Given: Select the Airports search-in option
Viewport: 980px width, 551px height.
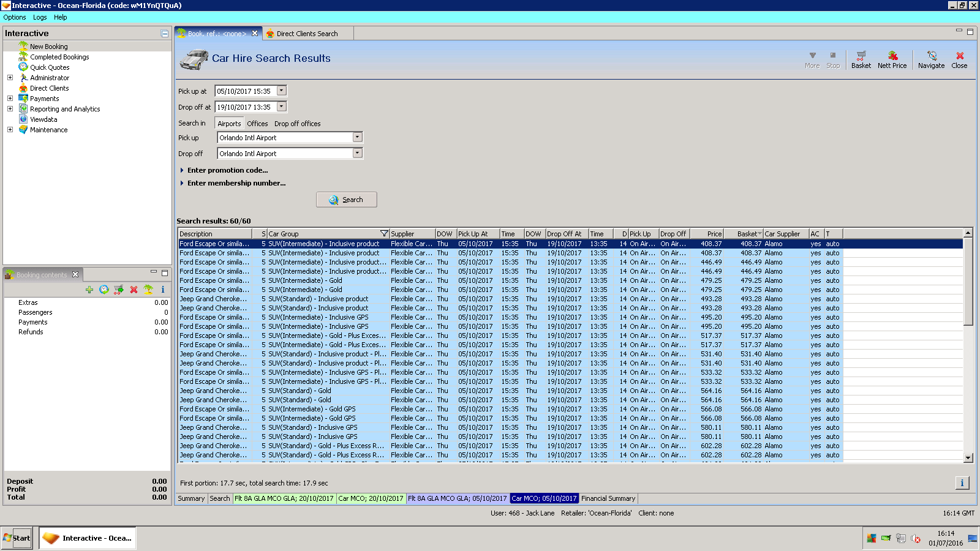Looking at the screenshot, I should [x=229, y=124].
